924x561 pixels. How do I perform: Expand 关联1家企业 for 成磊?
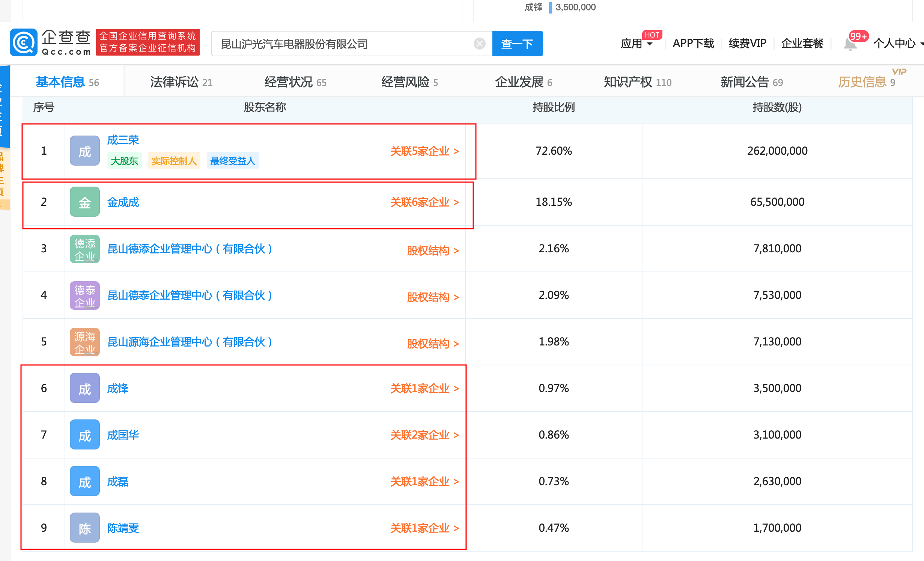coord(424,481)
